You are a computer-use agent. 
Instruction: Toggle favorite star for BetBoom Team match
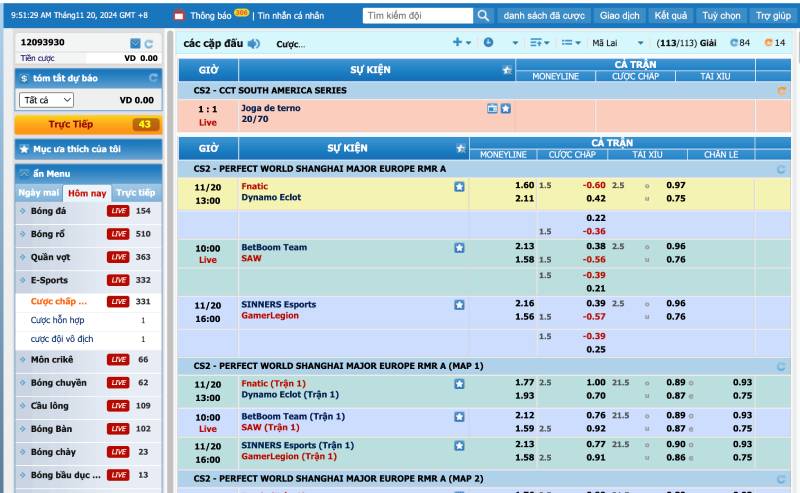459,248
